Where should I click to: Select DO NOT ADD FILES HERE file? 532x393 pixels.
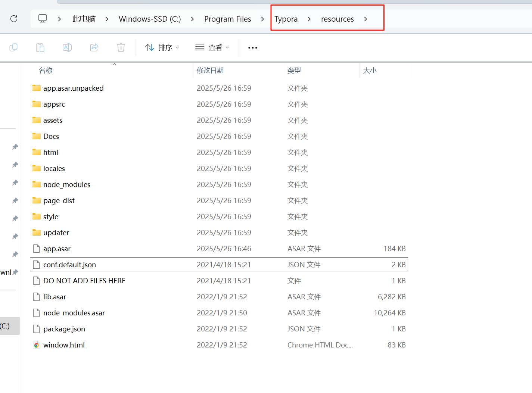[x=219, y=281]
